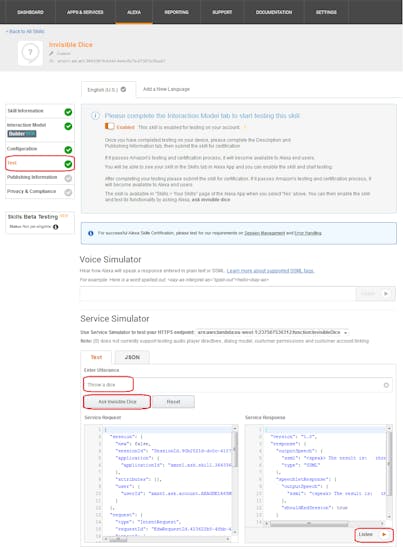Click the Voice Simulator Listen button
This screenshot has width=403, height=555.
click(x=375, y=293)
